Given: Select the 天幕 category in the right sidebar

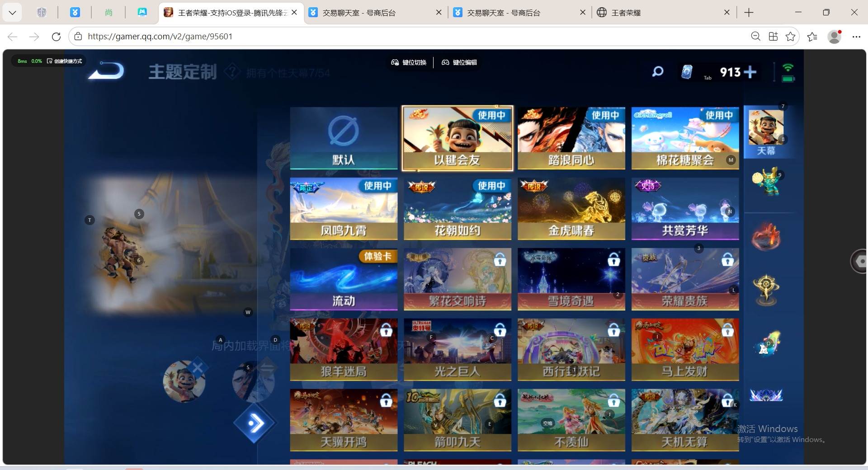Looking at the screenshot, I should 766,132.
